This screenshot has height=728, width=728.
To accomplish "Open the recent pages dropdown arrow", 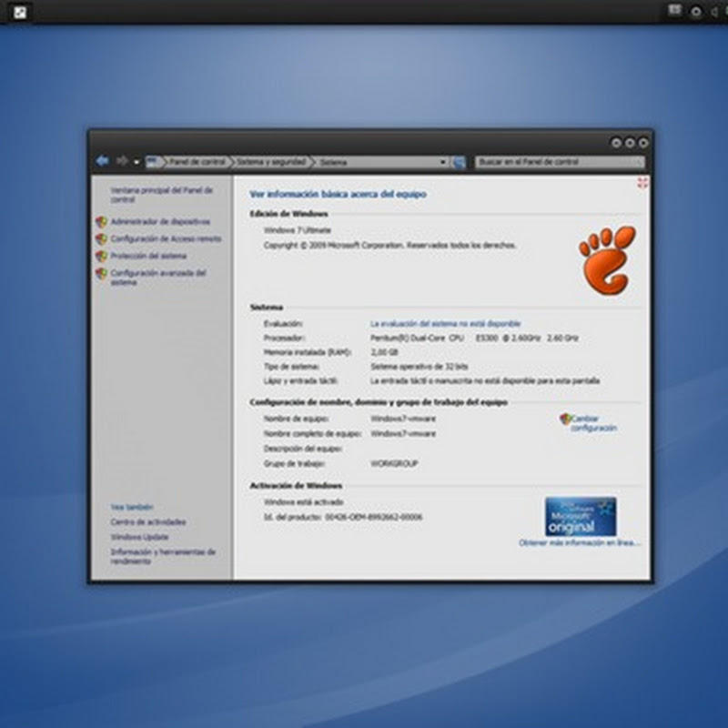I will pos(136,162).
